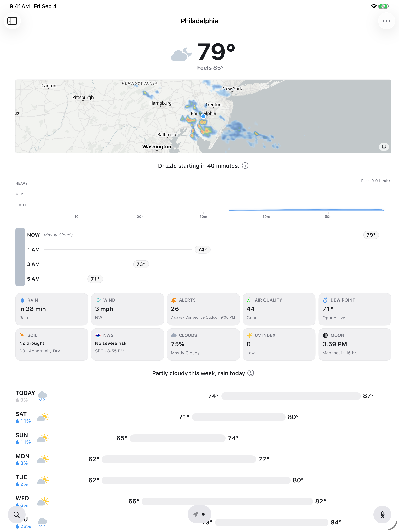
Task: Select the NOW Mostly Cloudy hourly row
Action: pos(203,235)
